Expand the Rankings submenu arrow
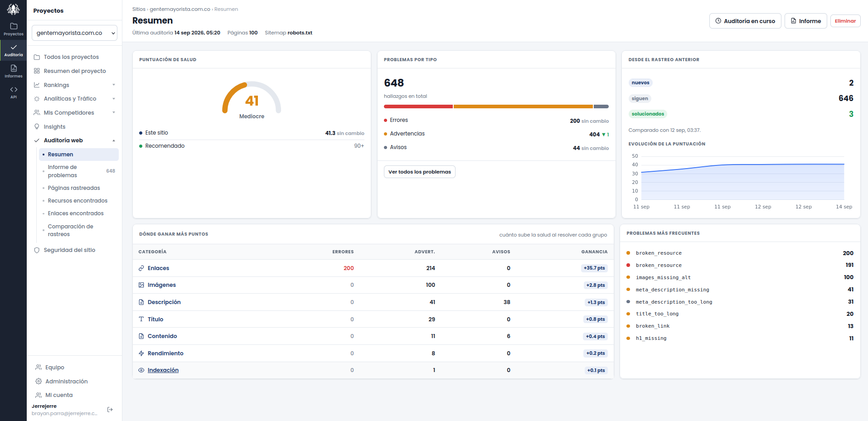868x421 pixels. tap(114, 85)
